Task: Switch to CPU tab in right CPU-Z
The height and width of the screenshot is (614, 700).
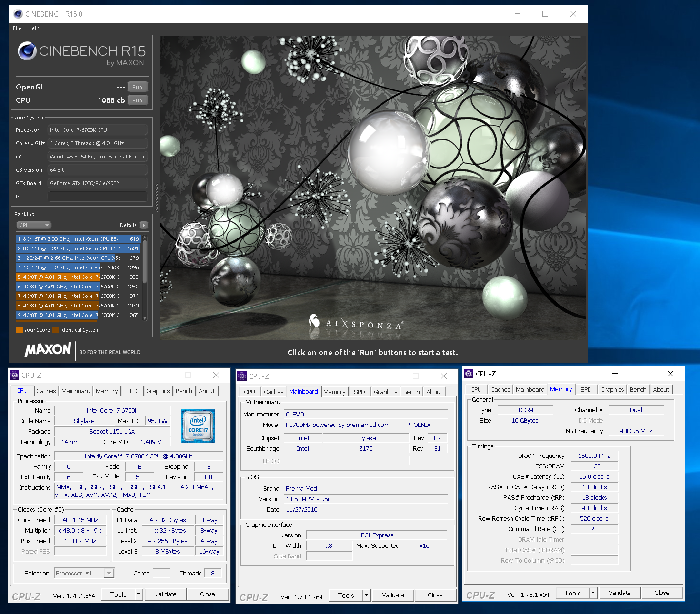Action: pyautogui.click(x=476, y=389)
